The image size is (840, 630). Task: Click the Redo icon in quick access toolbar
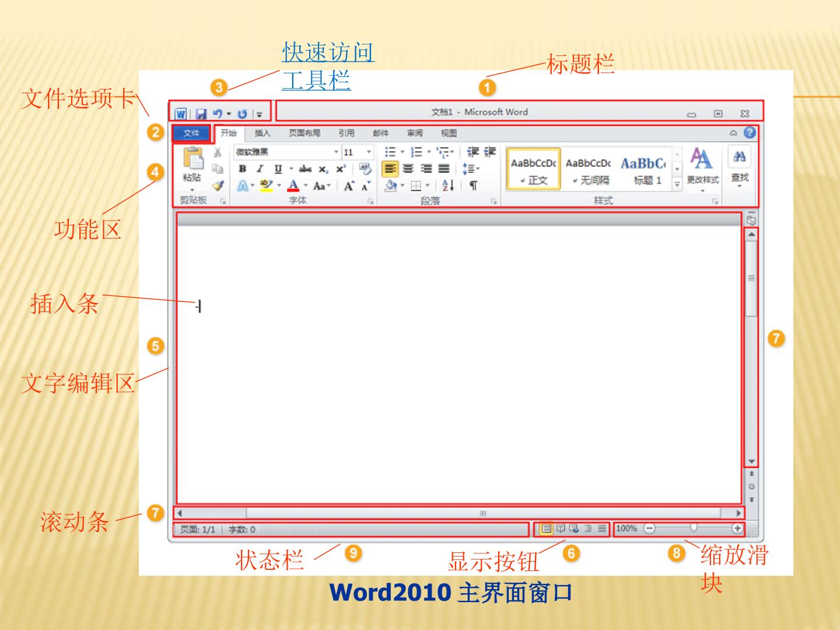click(x=242, y=114)
